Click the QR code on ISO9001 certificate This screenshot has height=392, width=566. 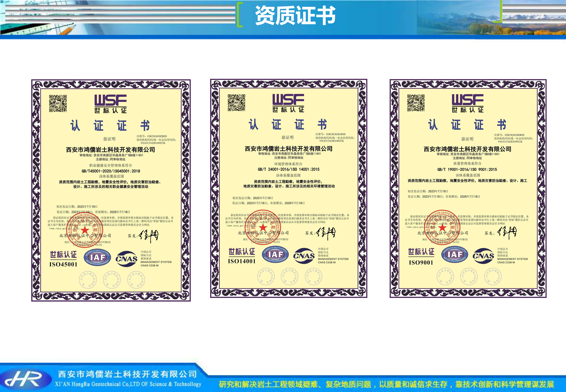tap(416, 103)
